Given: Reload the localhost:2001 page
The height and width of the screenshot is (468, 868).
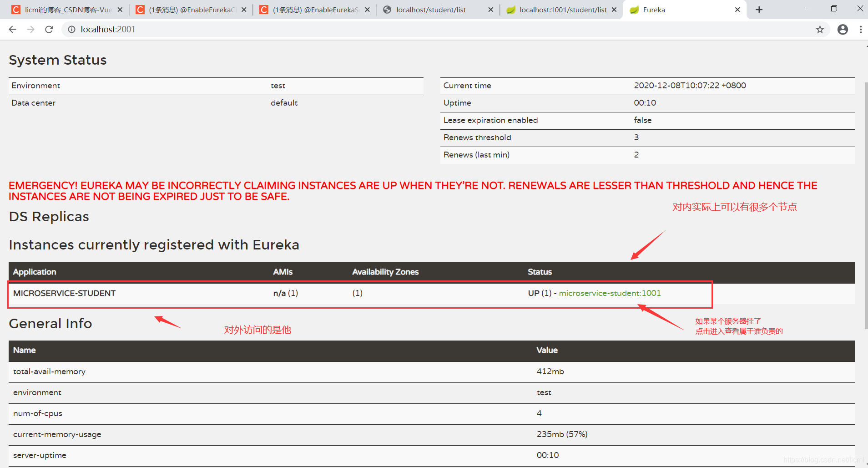Looking at the screenshot, I should tap(49, 30).
